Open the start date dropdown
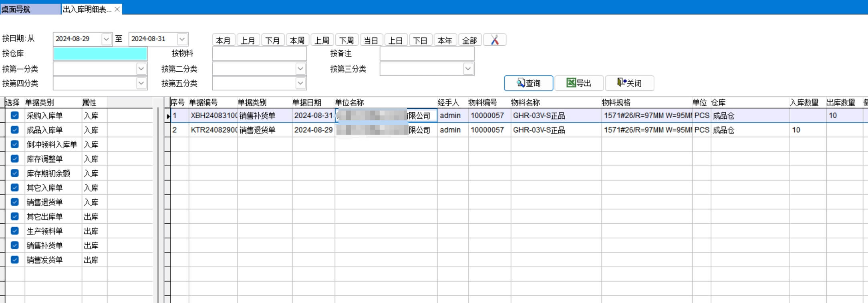The height and width of the screenshot is (303, 868). (x=106, y=39)
